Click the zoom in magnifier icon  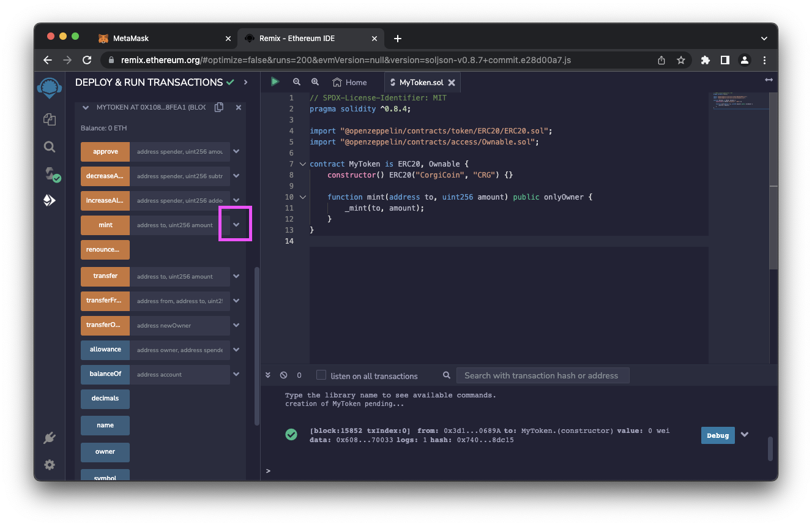[315, 82]
